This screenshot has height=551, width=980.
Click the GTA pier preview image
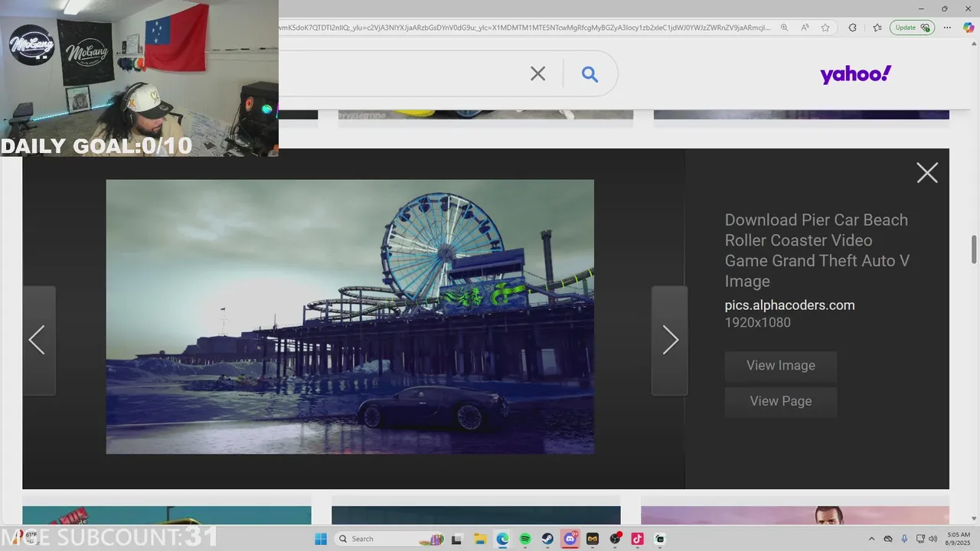coord(350,317)
